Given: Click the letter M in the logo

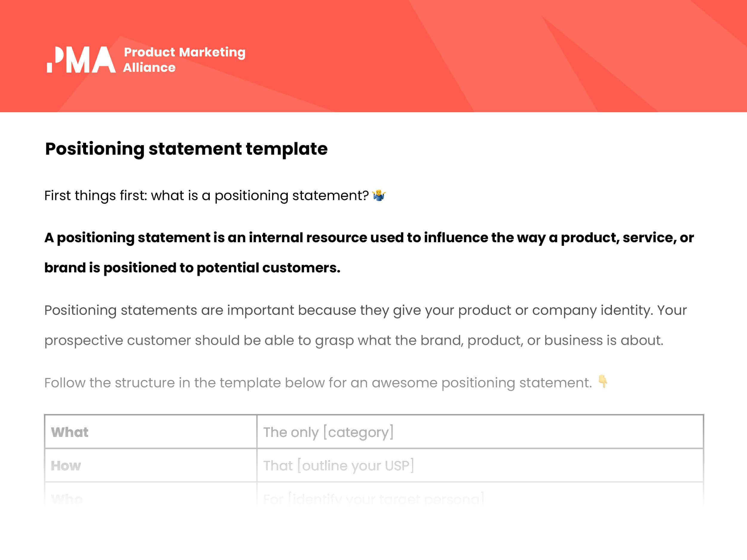Looking at the screenshot, I should click(x=78, y=60).
